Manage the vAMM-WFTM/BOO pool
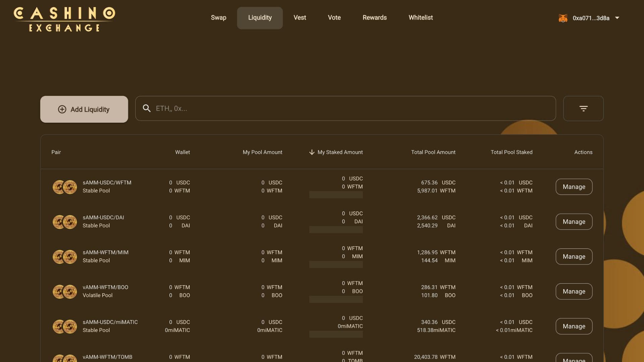The width and height of the screenshot is (644, 362). tap(574, 291)
